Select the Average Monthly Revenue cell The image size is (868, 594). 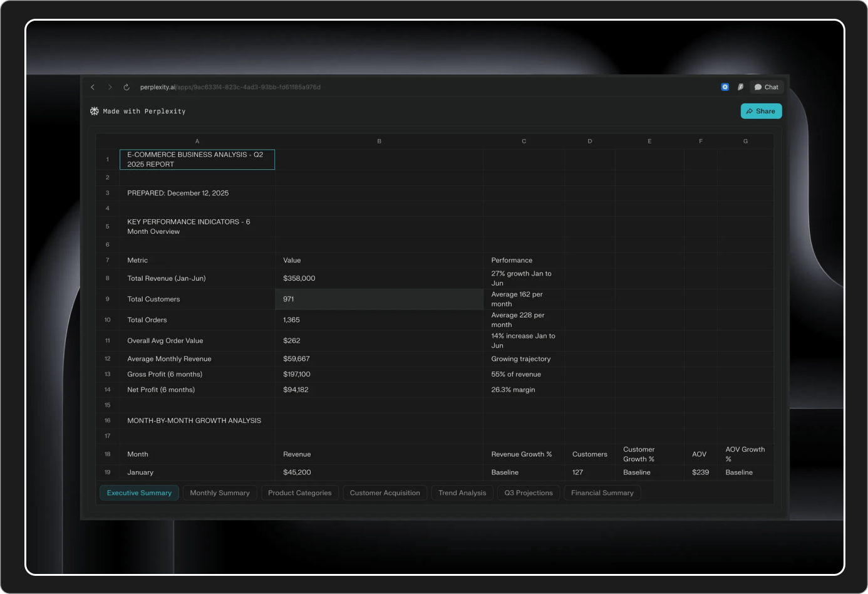tap(197, 359)
